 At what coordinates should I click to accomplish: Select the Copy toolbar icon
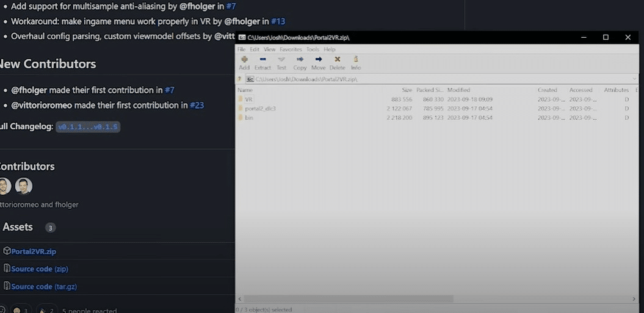coord(300,60)
